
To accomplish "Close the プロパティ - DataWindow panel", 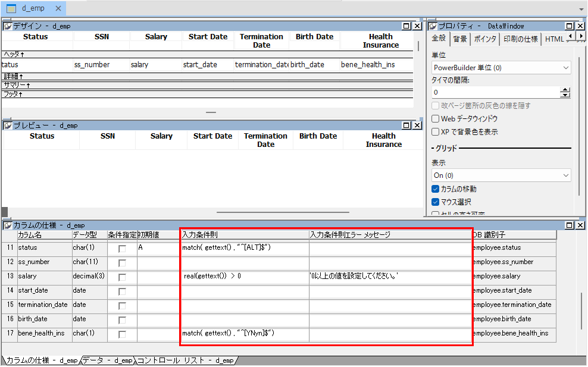I will [580, 26].
